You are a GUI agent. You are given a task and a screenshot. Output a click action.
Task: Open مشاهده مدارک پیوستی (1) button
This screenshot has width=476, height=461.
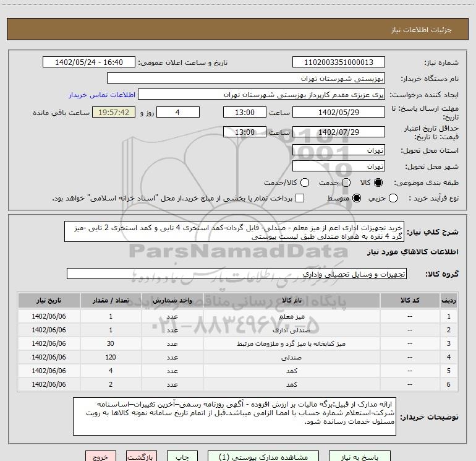pyautogui.click(x=263, y=457)
